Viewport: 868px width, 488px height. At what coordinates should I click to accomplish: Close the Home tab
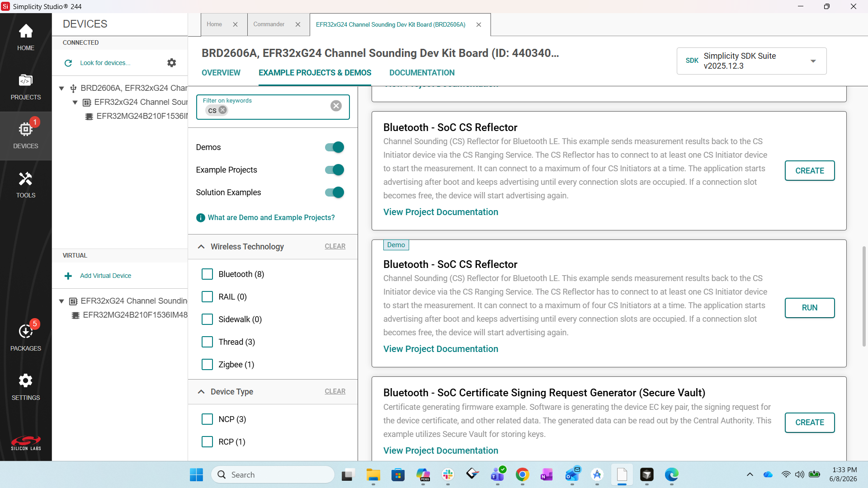tap(235, 24)
